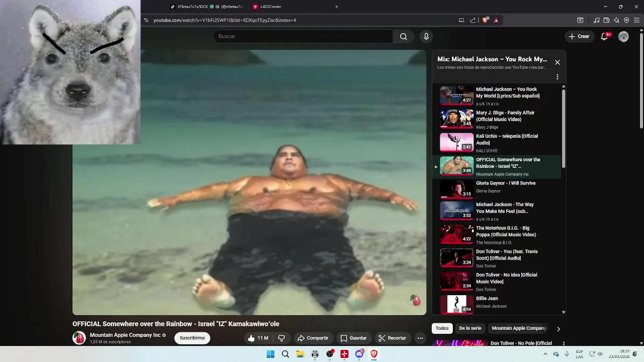Open more actions ellipsis below video
The height and width of the screenshot is (362, 644).
point(420,338)
